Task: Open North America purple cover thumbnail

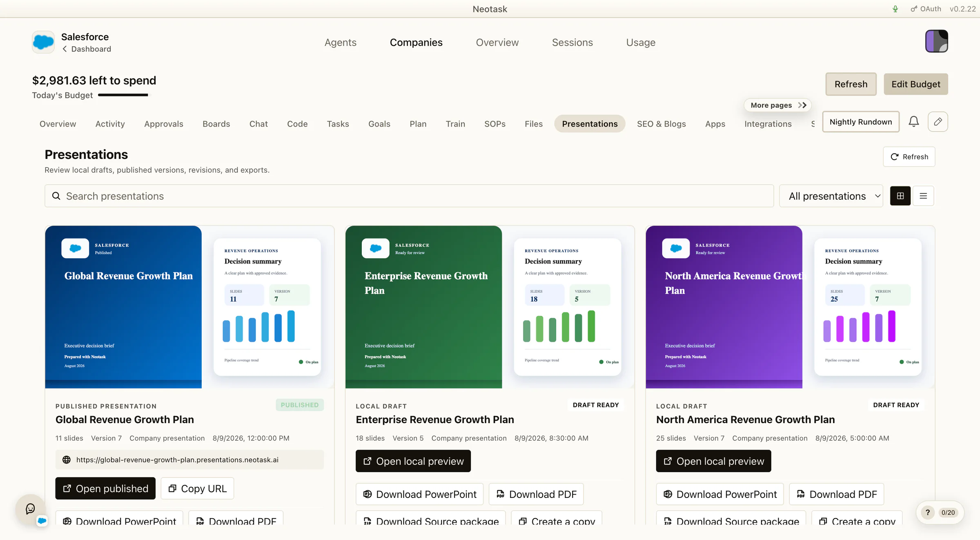Action: pyautogui.click(x=724, y=307)
